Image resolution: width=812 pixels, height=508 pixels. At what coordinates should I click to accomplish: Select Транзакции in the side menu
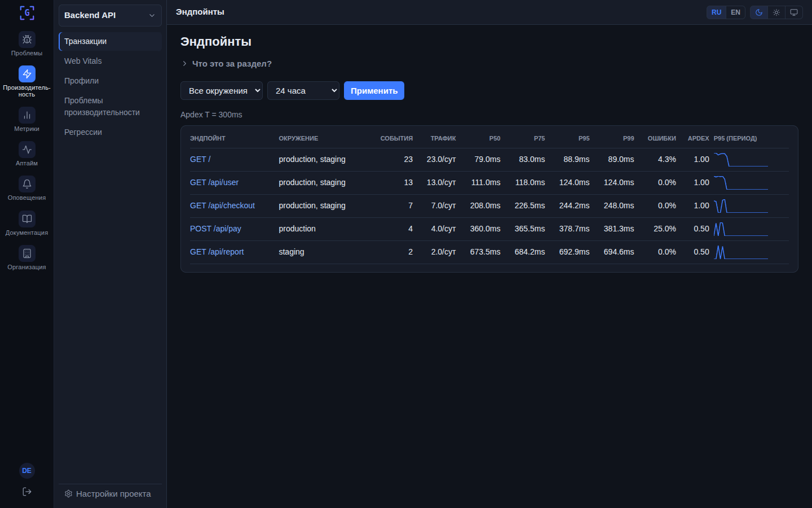point(110,41)
